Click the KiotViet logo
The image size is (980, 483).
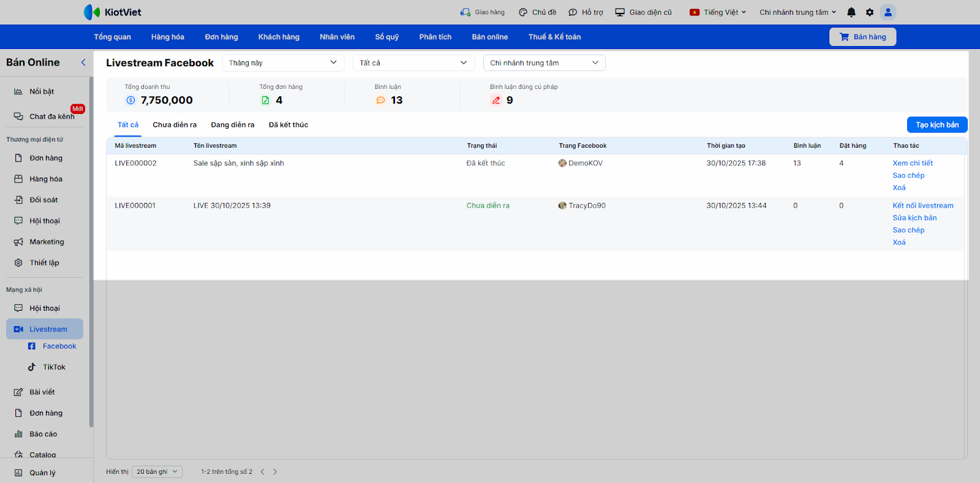pos(113,12)
